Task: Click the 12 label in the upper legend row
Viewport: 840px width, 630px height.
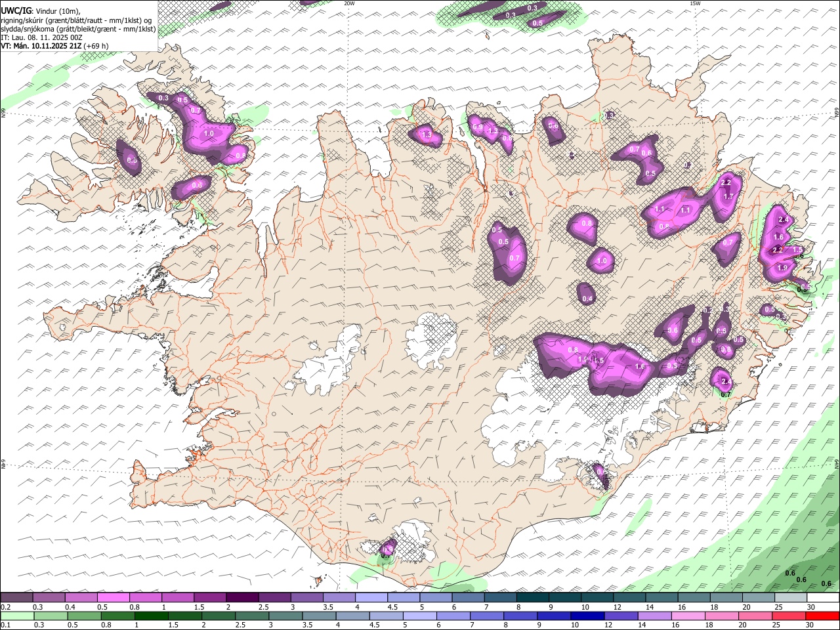Action: [618, 607]
